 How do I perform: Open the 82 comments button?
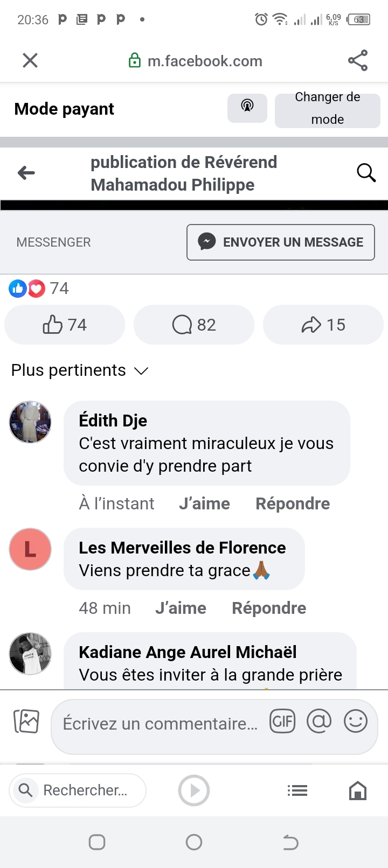click(x=194, y=325)
